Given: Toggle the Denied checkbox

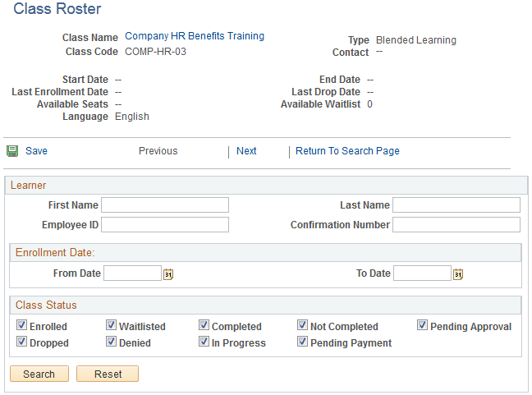Looking at the screenshot, I should point(112,342).
